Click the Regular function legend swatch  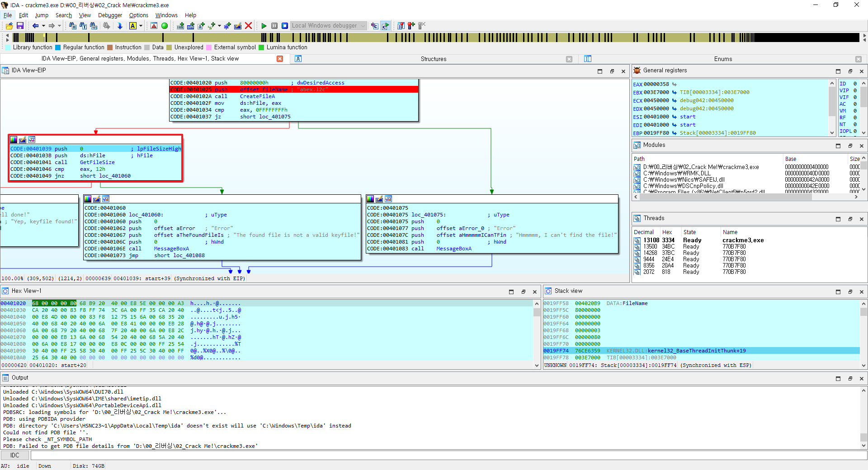58,47
